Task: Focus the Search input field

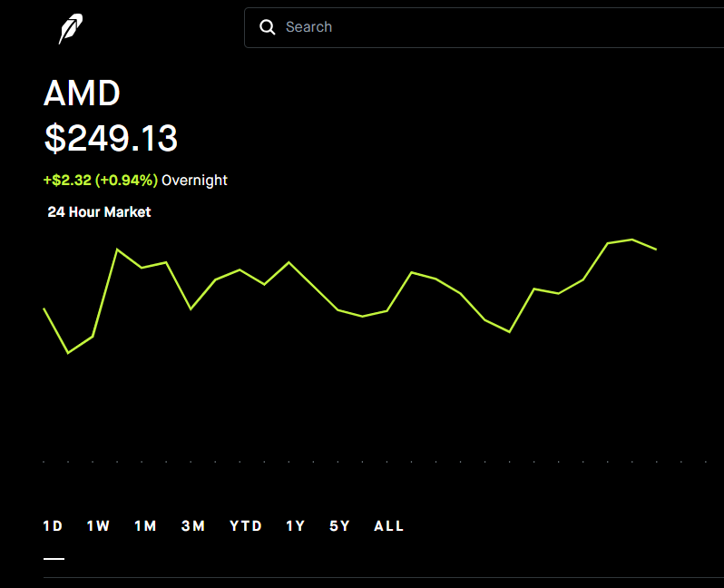Action: click(484, 27)
